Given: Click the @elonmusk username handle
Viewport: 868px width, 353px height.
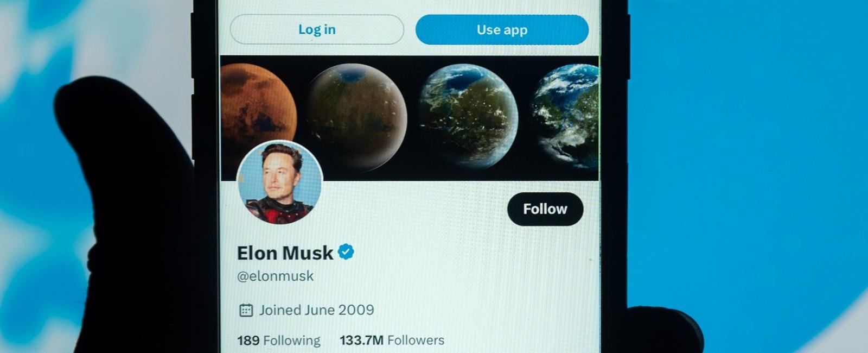Looking at the screenshot, I should (275, 276).
